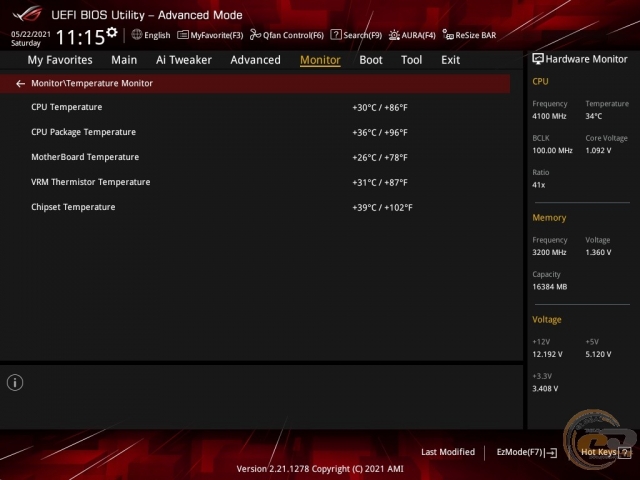
Task: Select the VRM Thermistor Temperature row
Action: [255, 182]
